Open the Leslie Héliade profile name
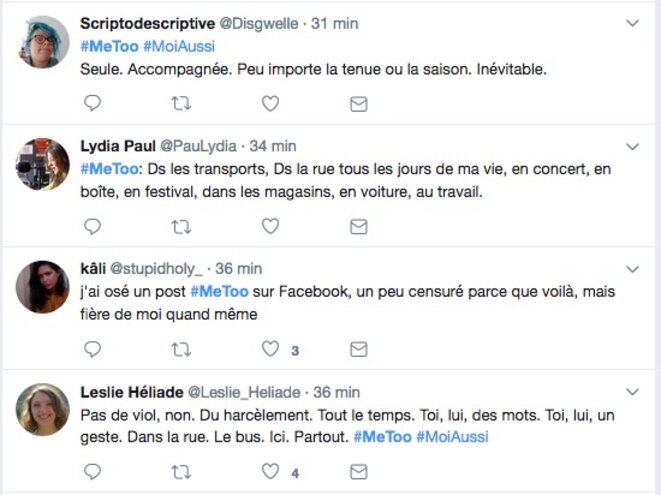Image resolution: width=661 pixels, height=495 pixels. (x=130, y=391)
